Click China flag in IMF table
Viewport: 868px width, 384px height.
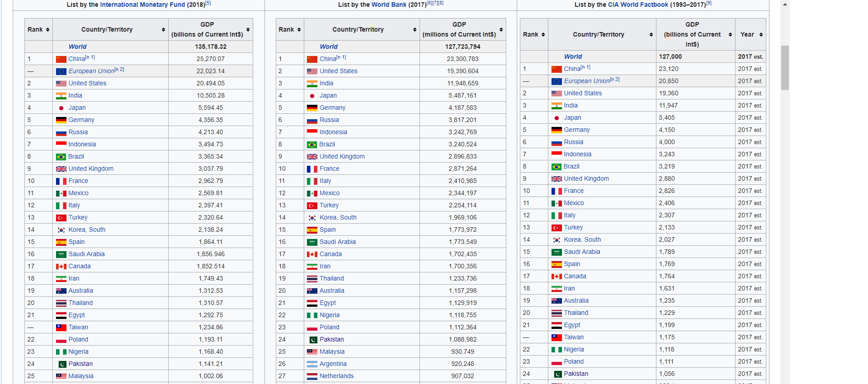point(61,59)
